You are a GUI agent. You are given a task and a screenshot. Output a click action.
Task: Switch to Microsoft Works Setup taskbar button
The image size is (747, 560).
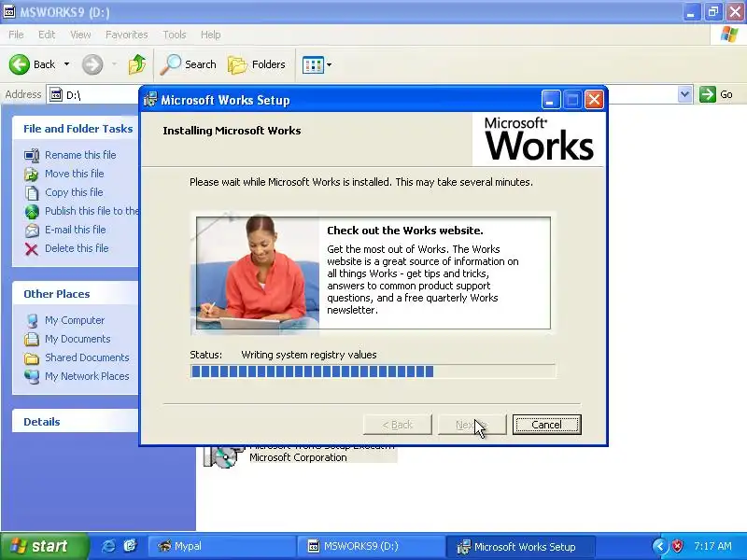pos(520,546)
